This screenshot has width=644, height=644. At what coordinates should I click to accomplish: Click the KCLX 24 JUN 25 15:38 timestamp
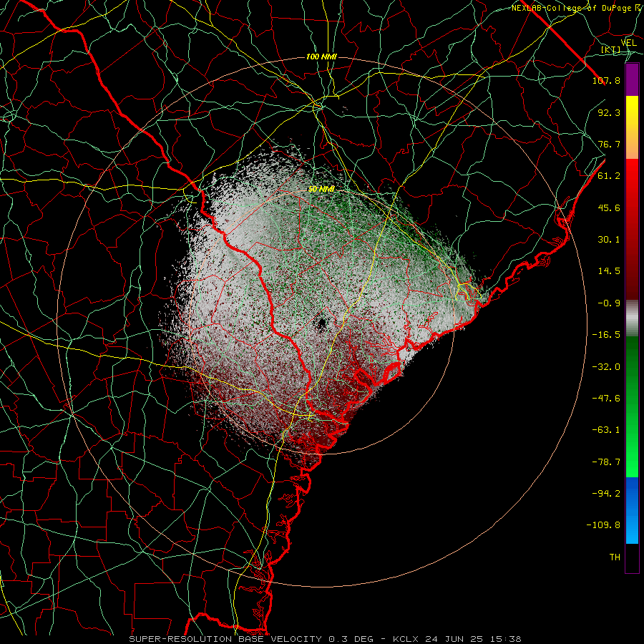pyautogui.click(x=457, y=639)
